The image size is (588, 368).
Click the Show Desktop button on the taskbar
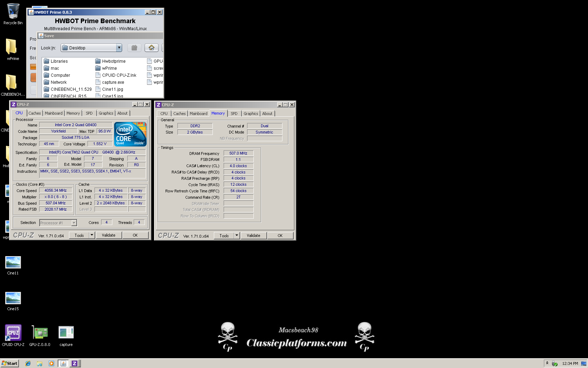pos(584,363)
